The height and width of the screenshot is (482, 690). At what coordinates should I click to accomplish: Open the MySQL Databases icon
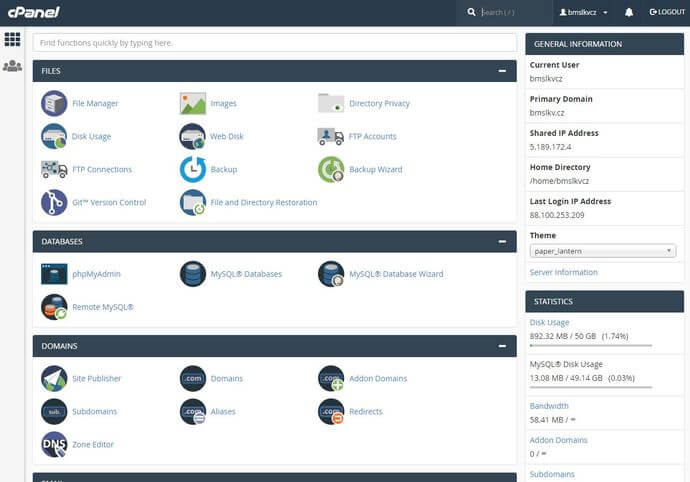pyautogui.click(x=193, y=274)
